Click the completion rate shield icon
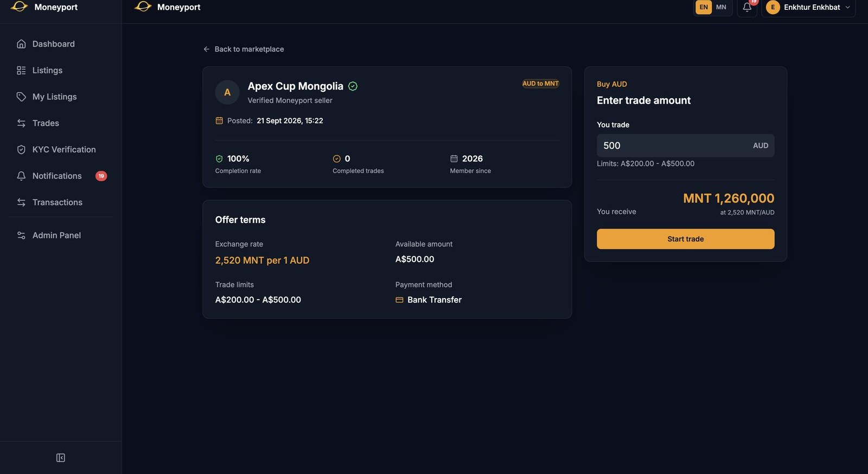 pos(219,159)
